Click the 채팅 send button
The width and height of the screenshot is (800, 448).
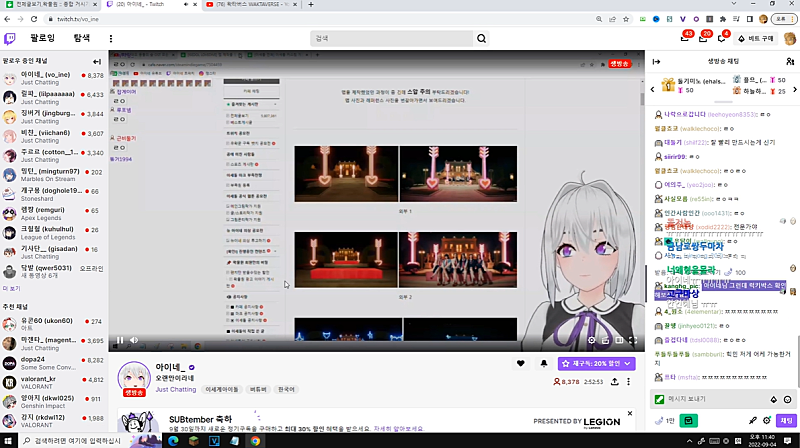pos(785,420)
